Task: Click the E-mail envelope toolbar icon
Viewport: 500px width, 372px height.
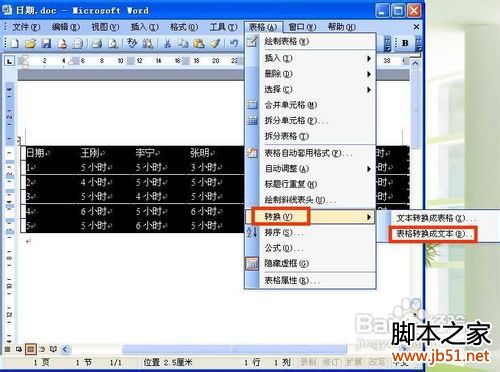Action: coord(78,43)
